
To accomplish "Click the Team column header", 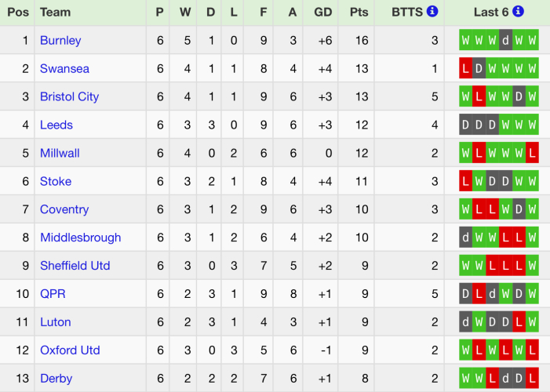I will pyautogui.click(x=55, y=12).
